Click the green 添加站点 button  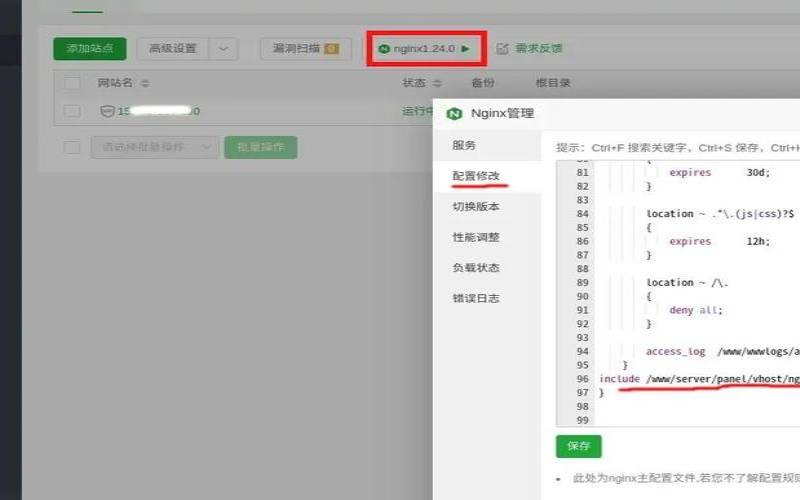tap(90, 48)
